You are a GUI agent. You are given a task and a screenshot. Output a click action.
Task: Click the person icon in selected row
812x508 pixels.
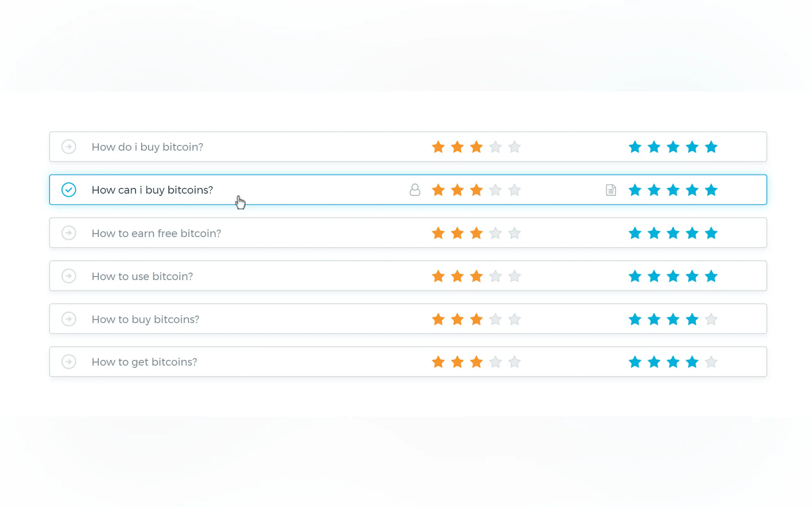click(415, 190)
